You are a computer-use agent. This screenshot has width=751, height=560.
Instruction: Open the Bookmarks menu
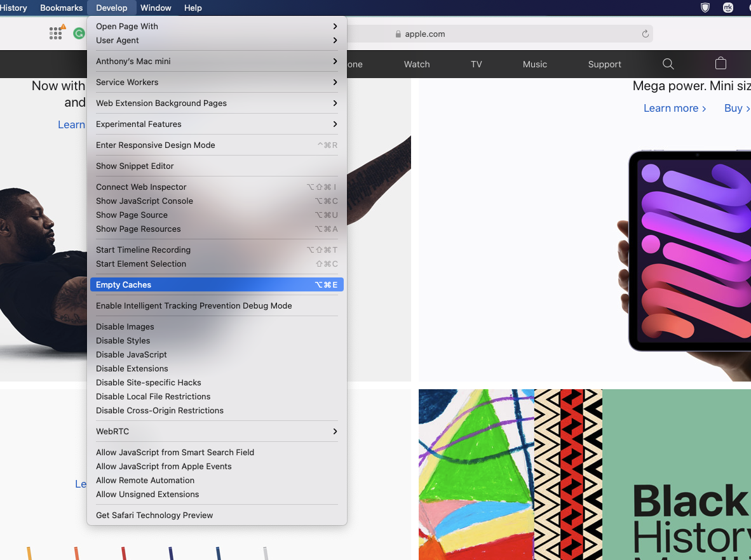(61, 8)
